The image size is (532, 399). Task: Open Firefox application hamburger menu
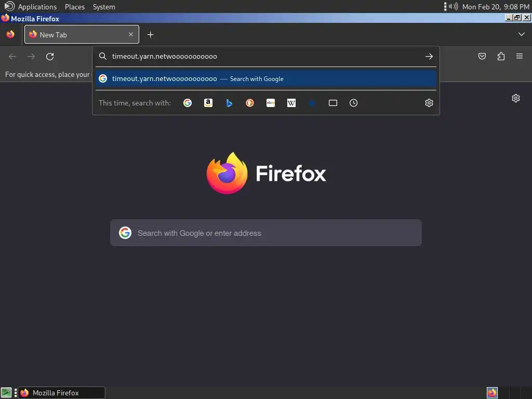(520, 56)
